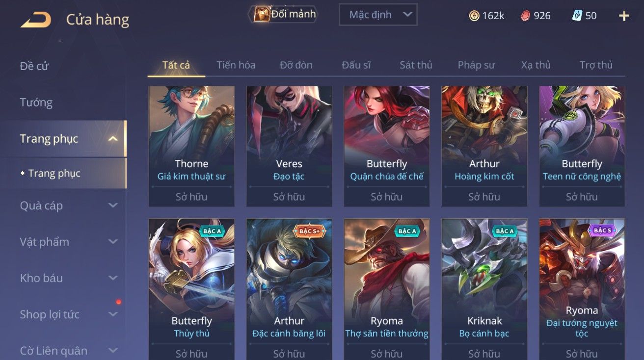The image size is (644, 360).
Task: Select the Tiến hóa filter tab
Action: [x=236, y=65]
